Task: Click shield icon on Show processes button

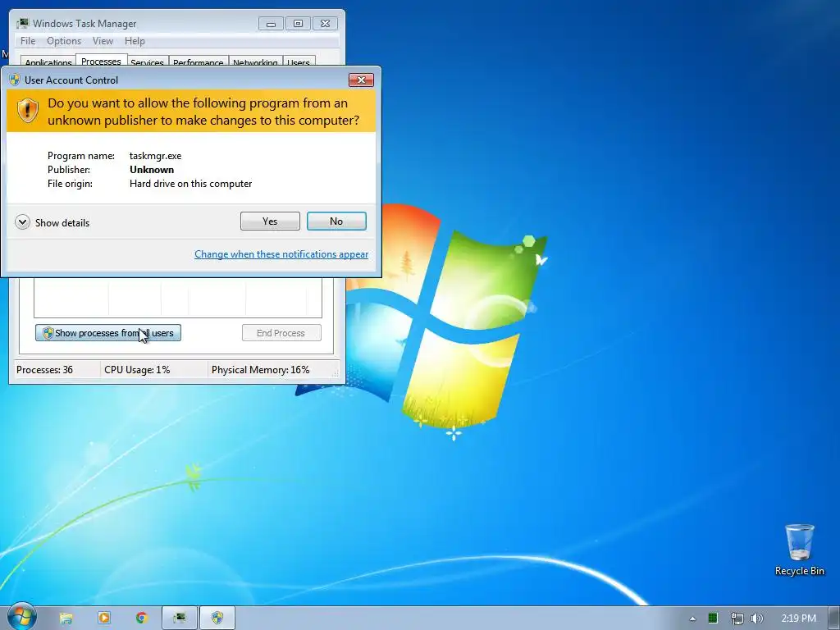Action: pos(48,333)
